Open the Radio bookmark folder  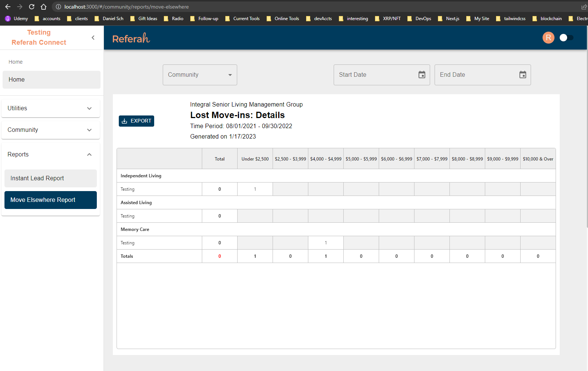pyautogui.click(x=174, y=19)
